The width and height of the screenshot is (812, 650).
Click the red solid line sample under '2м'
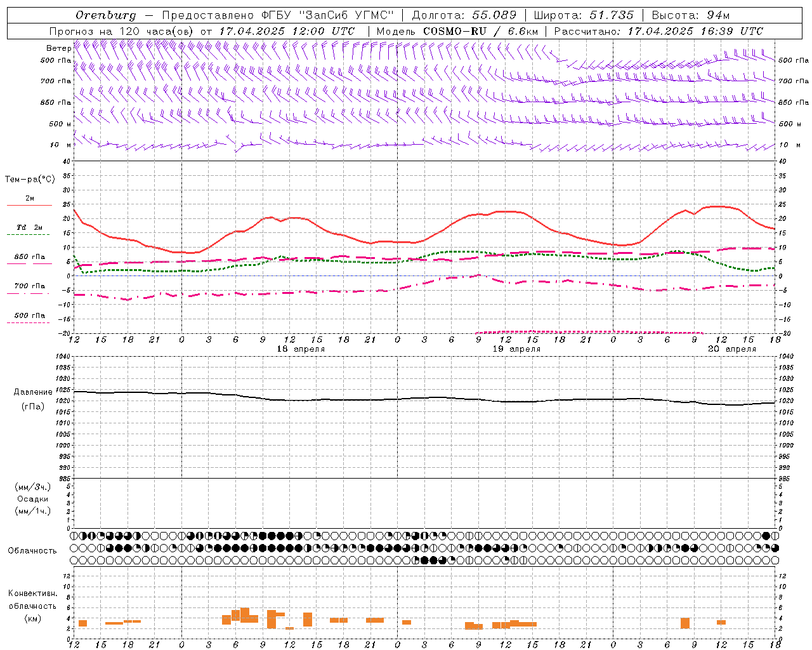(x=29, y=206)
